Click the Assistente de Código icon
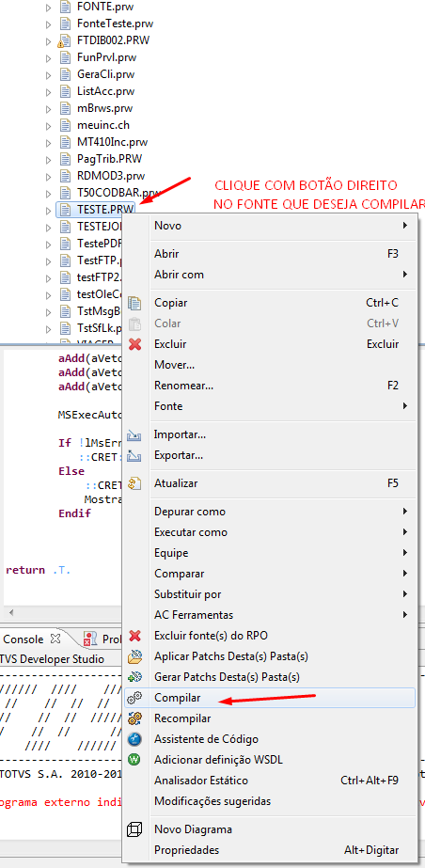The width and height of the screenshot is (425, 868). click(134, 739)
